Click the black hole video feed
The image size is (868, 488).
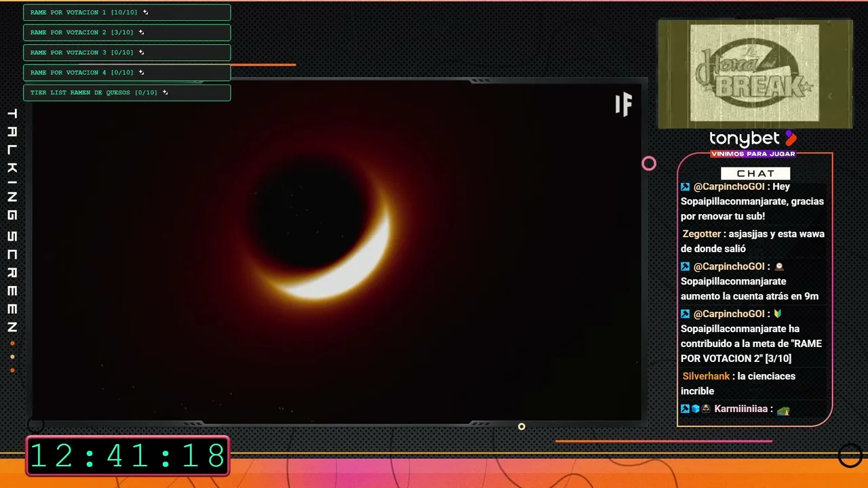point(336,251)
